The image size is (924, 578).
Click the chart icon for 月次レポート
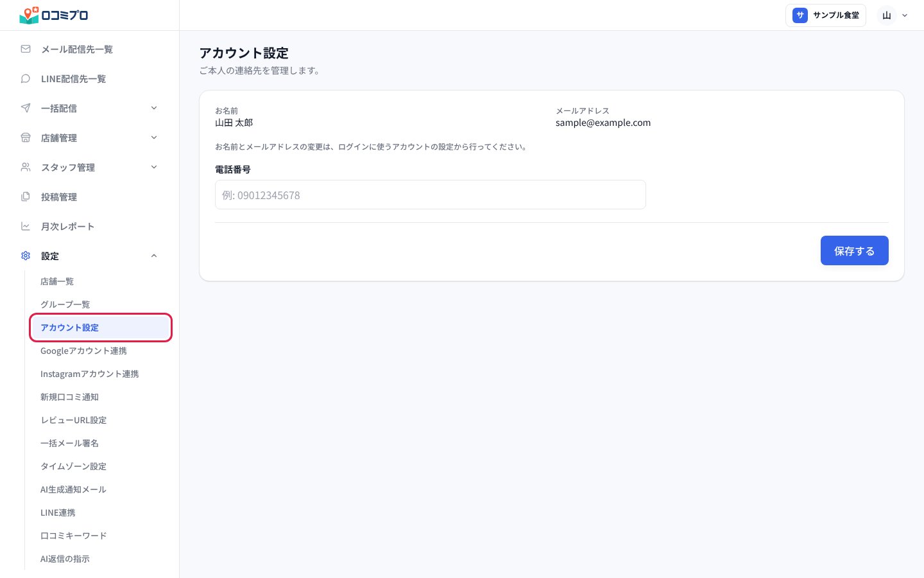coord(26,226)
